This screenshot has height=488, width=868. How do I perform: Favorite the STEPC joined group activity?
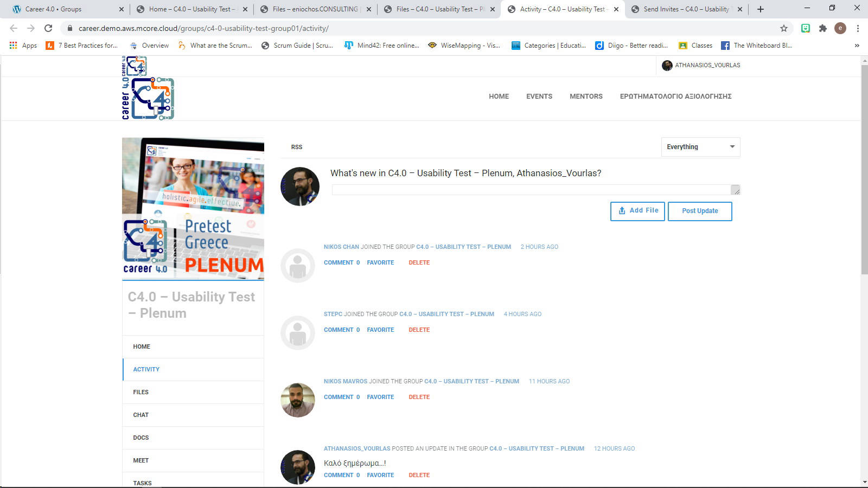[380, 330]
